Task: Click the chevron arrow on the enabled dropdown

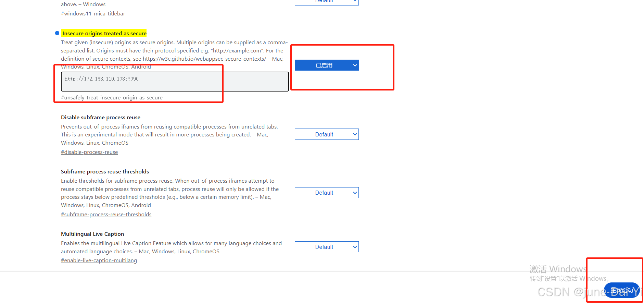Action: pyautogui.click(x=355, y=65)
